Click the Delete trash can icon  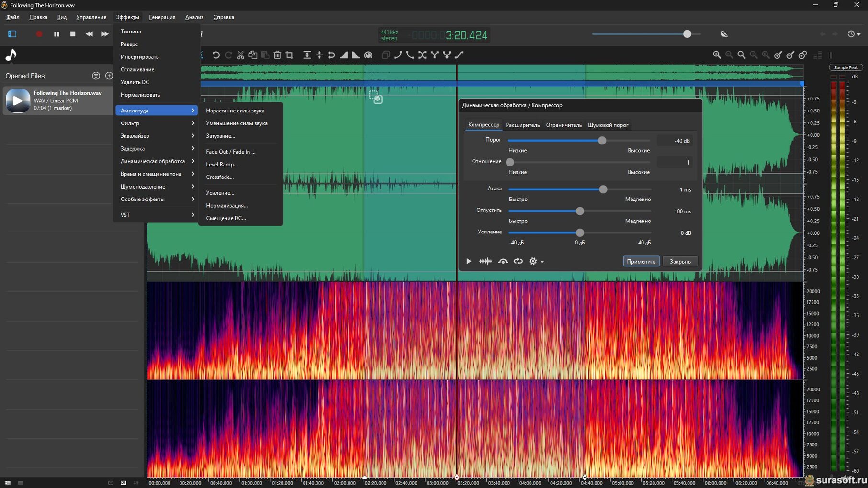(277, 55)
